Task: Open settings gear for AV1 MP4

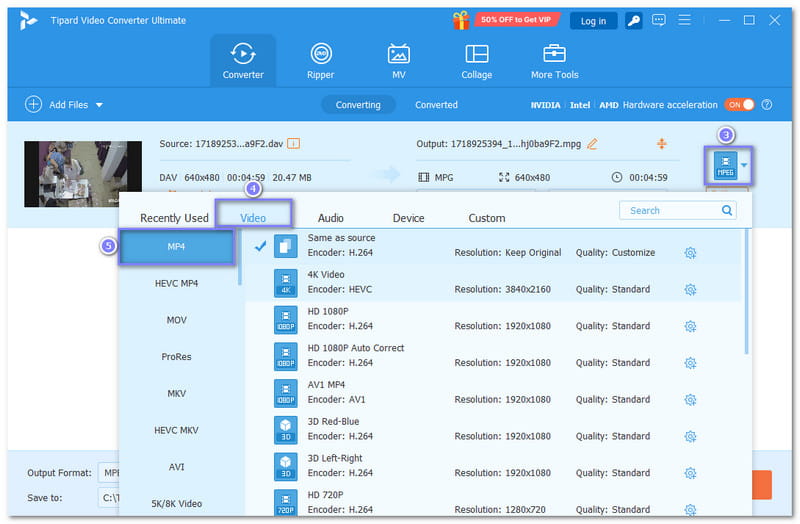Action: (x=690, y=400)
